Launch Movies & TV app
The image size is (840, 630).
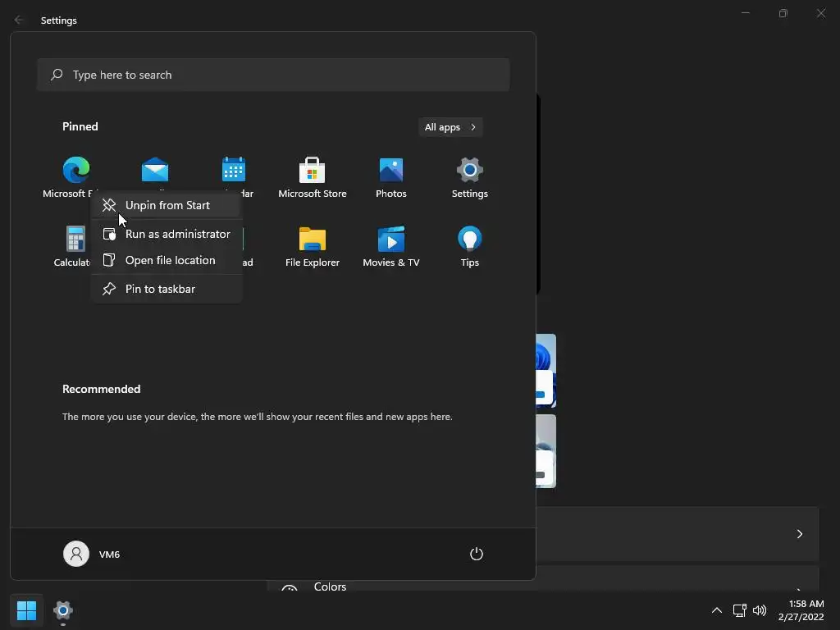pyautogui.click(x=391, y=246)
